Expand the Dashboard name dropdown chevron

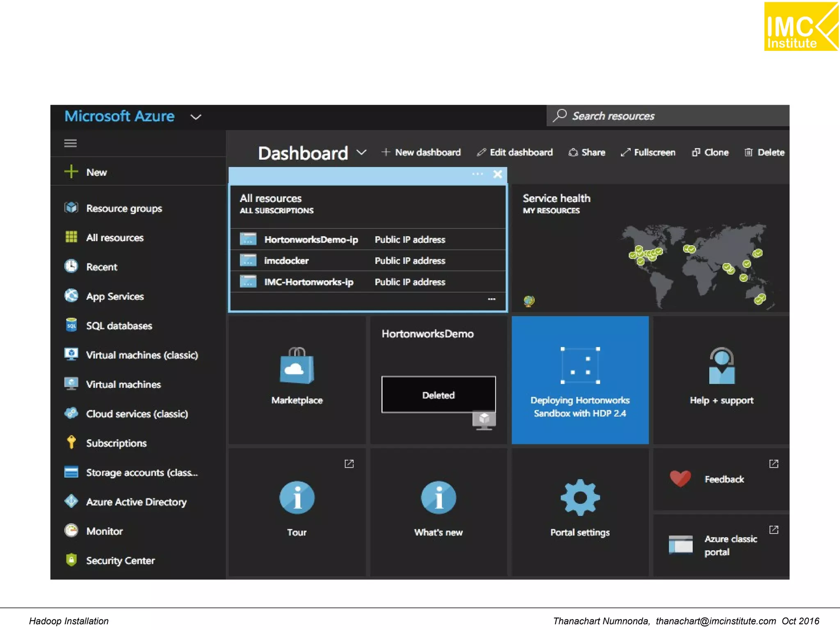[x=361, y=153]
